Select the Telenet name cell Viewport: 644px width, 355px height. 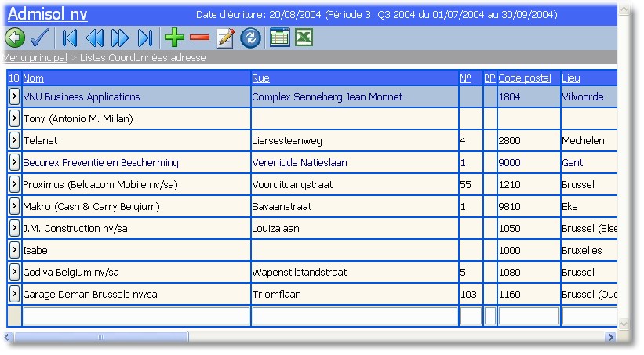(136, 141)
